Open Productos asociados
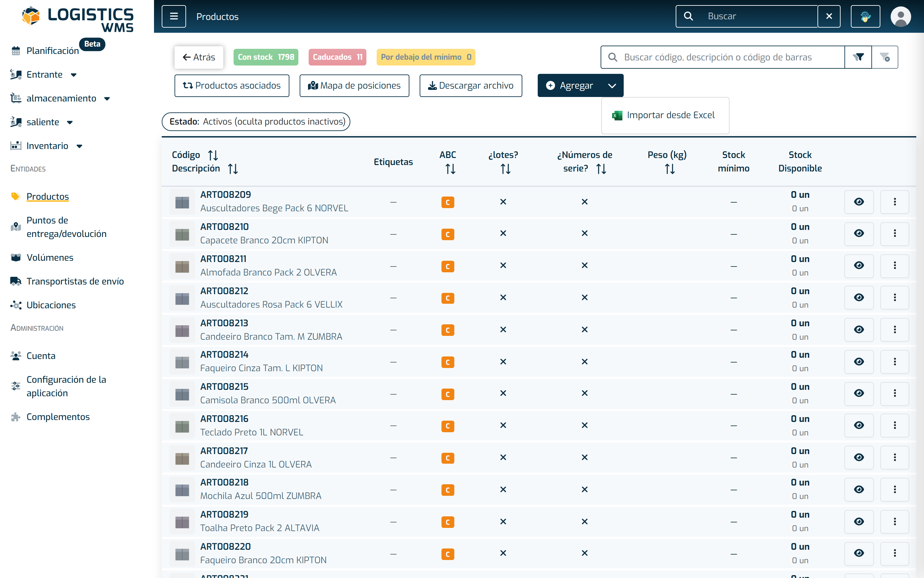Viewport: 924px width, 578px height. coord(232,86)
